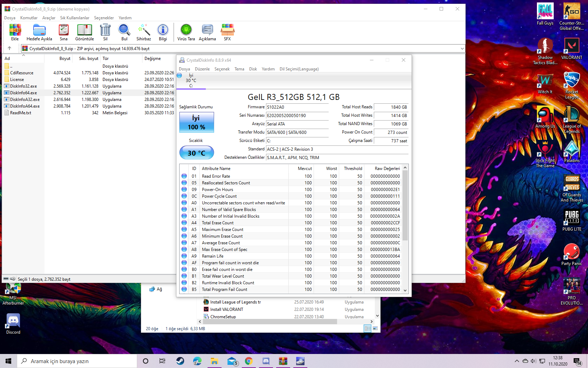The height and width of the screenshot is (368, 588).
Task: Open Paladins desktop shortcut
Action: (x=572, y=151)
